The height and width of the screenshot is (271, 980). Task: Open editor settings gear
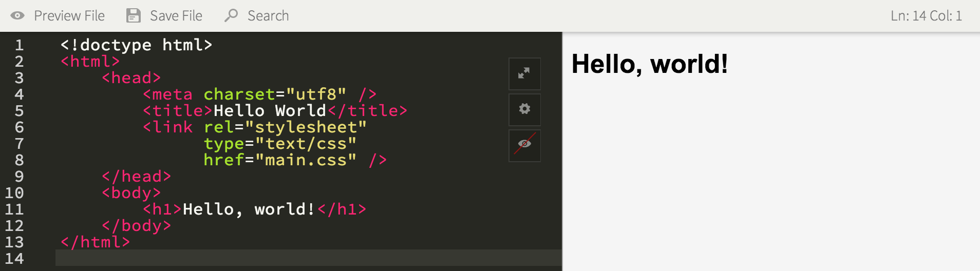tap(524, 109)
